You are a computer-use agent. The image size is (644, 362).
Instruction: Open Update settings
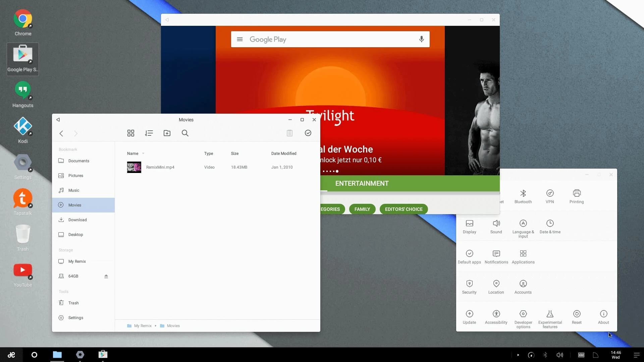pos(469,317)
